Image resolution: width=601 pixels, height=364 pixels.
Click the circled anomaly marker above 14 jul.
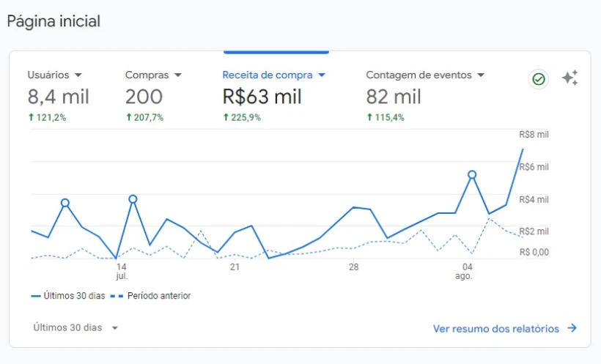133,199
